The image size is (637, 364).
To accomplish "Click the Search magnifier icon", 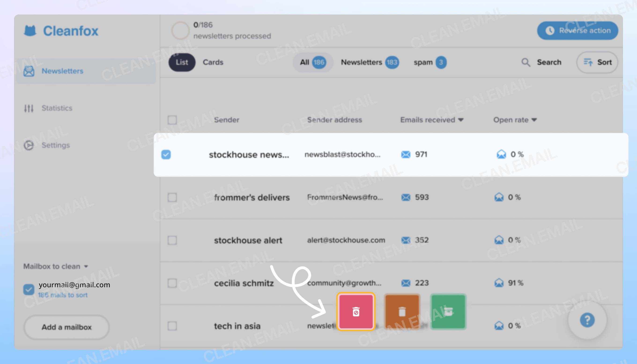I will point(526,62).
